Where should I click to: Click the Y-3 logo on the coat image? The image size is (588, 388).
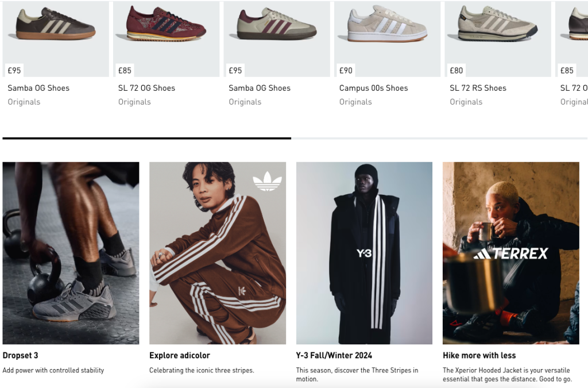pos(364,253)
